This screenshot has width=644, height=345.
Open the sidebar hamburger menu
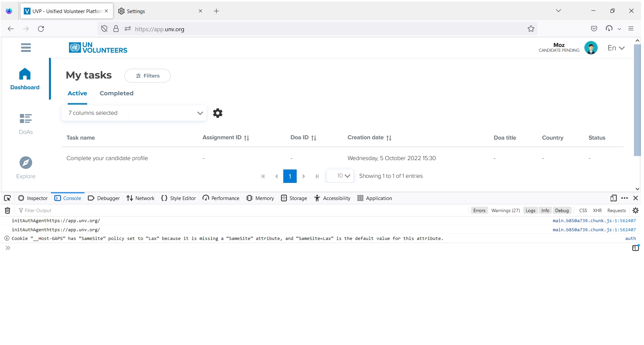(x=26, y=47)
